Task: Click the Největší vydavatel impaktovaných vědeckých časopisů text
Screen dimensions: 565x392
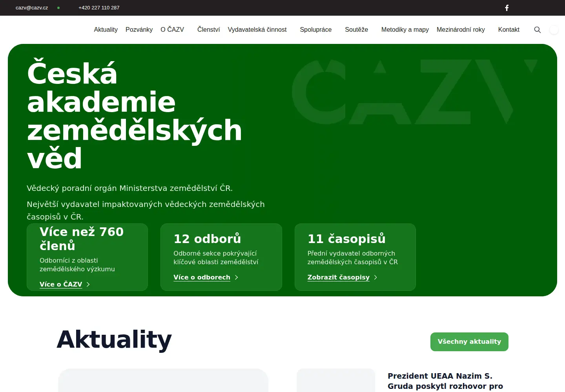Action: (x=146, y=211)
